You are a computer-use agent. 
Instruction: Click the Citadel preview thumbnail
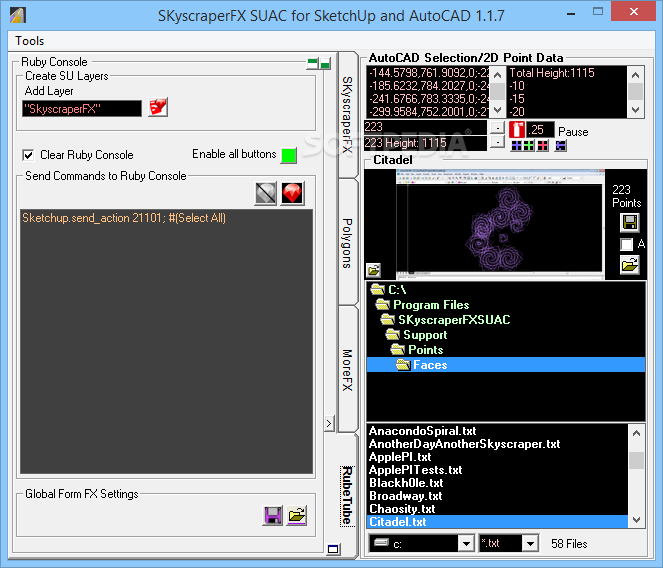click(x=500, y=224)
